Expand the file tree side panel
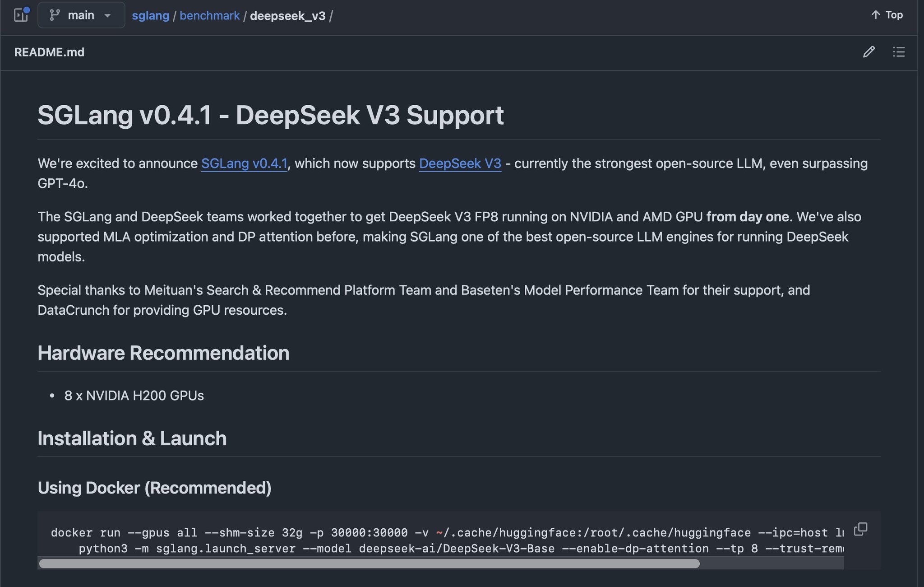 [x=21, y=15]
